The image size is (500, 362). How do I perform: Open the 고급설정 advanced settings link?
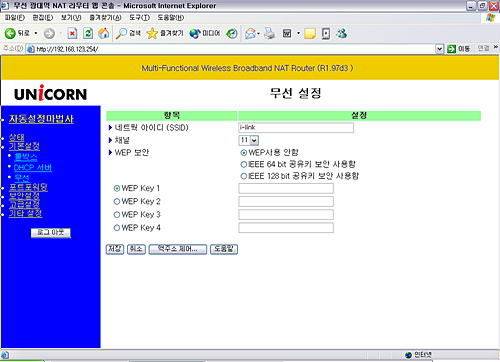point(24,204)
